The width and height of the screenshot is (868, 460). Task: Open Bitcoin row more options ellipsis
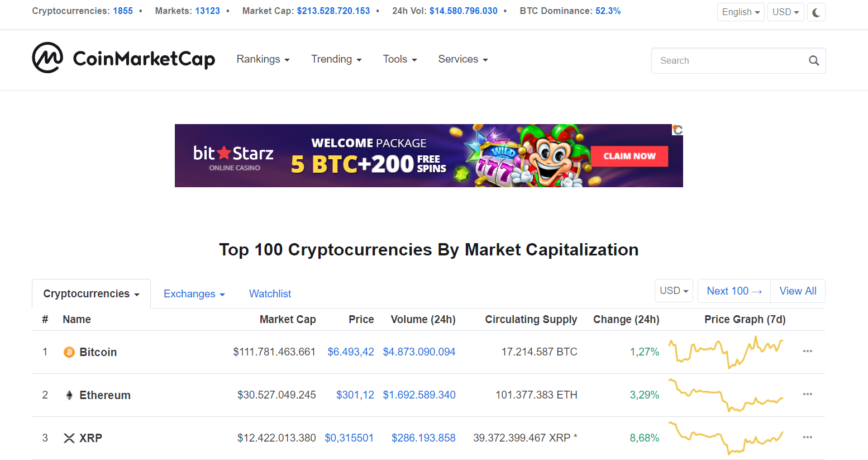point(807,351)
